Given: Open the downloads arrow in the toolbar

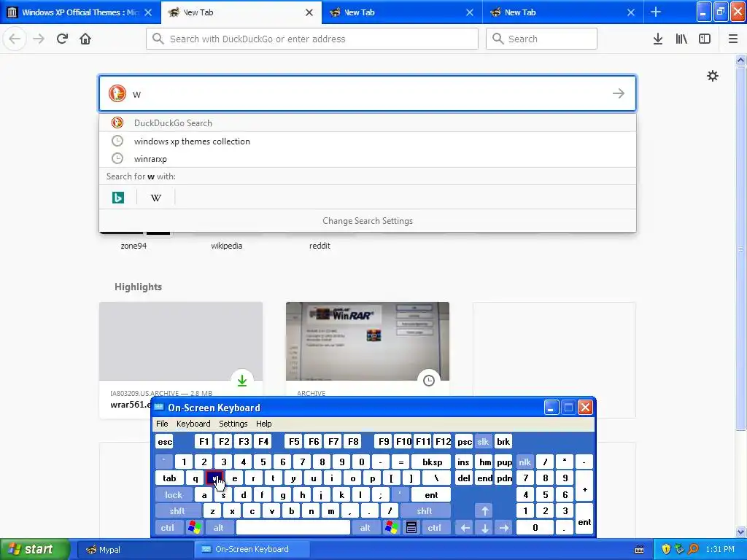Looking at the screenshot, I should (x=658, y=39).
